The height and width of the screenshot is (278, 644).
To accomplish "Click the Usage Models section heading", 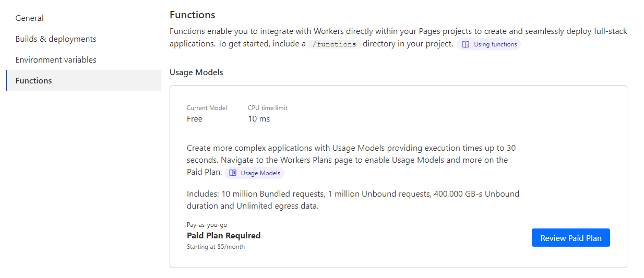I will [196, 72].
